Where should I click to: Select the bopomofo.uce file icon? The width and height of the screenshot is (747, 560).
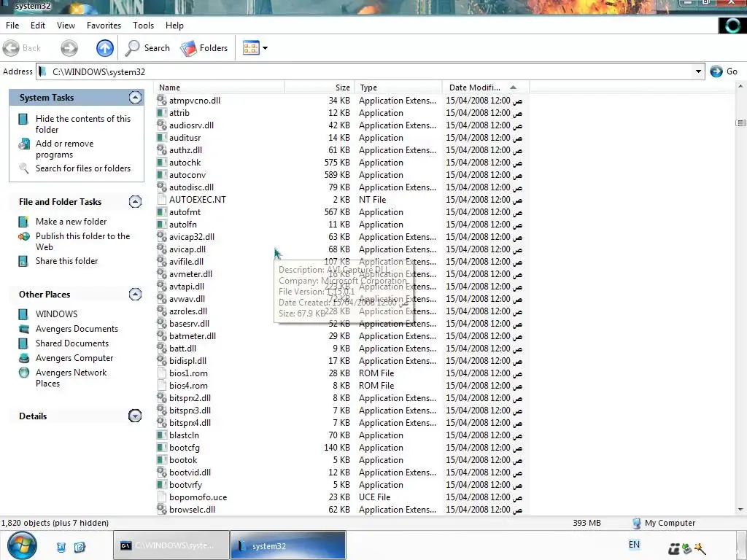pyautogui.click(x=162, y=497)
